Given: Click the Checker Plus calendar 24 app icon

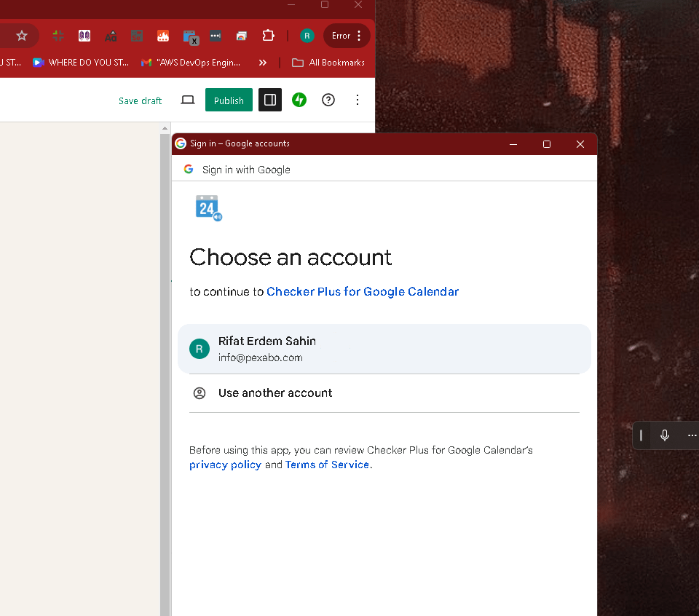Looking at the screenshot, I should tap(209, 208).
